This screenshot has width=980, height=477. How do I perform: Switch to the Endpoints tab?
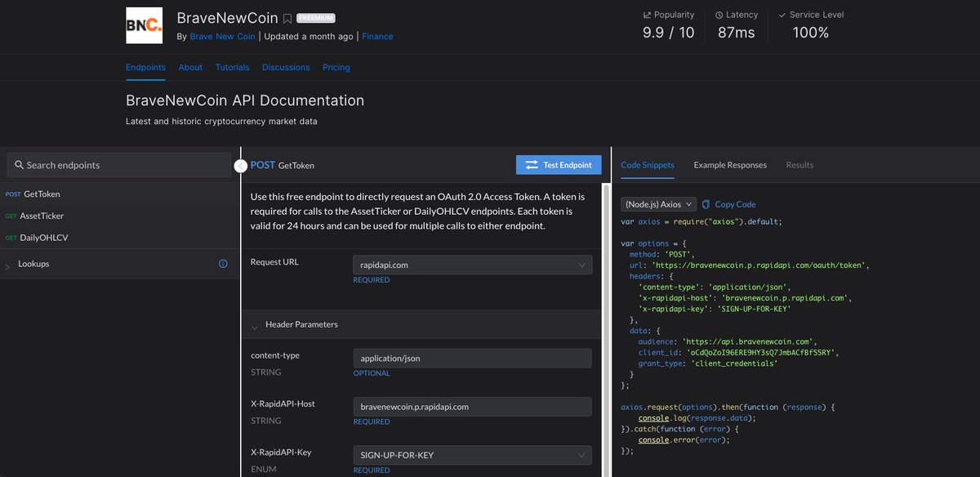coord(145,67)
